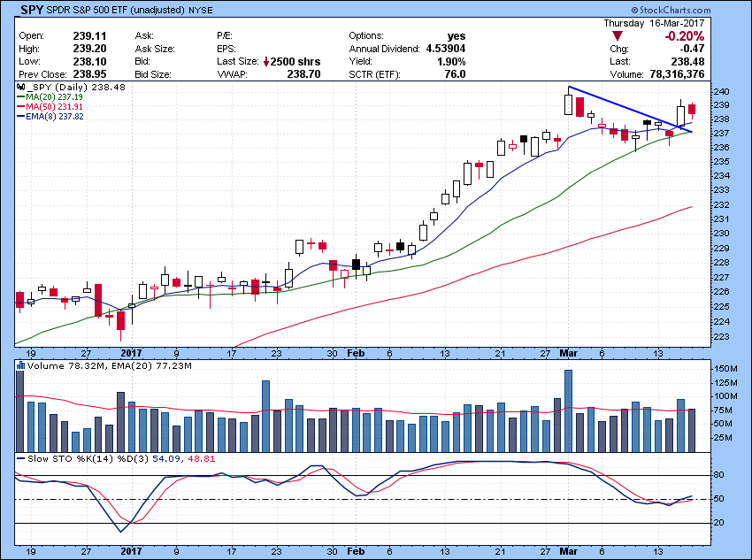Click the -0.20% percent change value
Image resolution: width=752 pixels, height=560 pixels.
point(685,36)
